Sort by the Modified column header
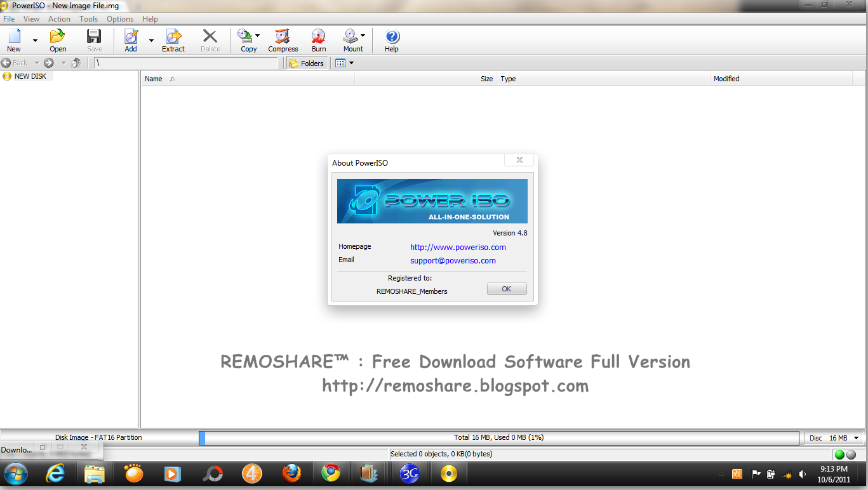This screenshot has height=490, width=868. (x=781, y=79)
